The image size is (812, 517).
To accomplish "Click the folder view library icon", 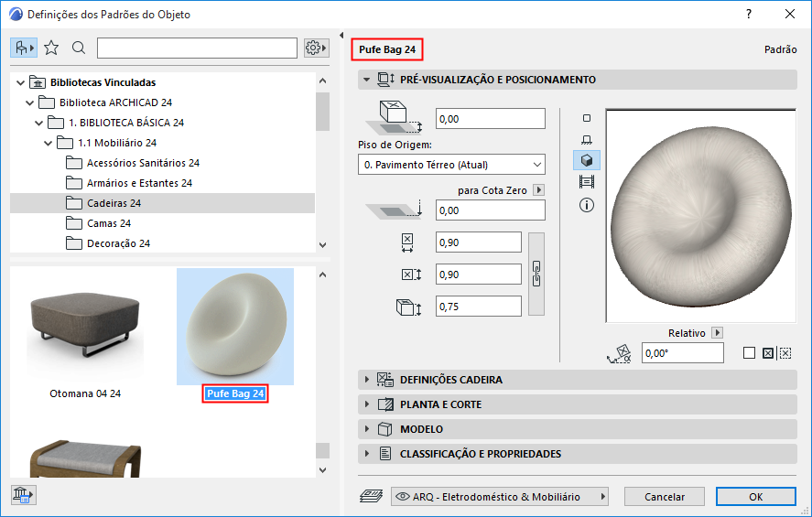I will [x=24, y=48].
